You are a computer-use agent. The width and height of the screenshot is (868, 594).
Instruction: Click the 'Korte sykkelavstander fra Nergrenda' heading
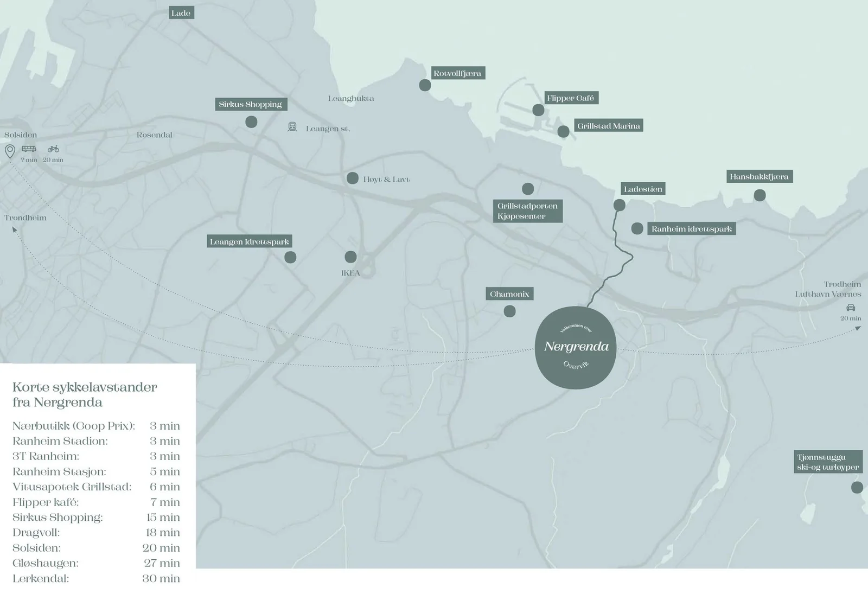pos(85,395)
